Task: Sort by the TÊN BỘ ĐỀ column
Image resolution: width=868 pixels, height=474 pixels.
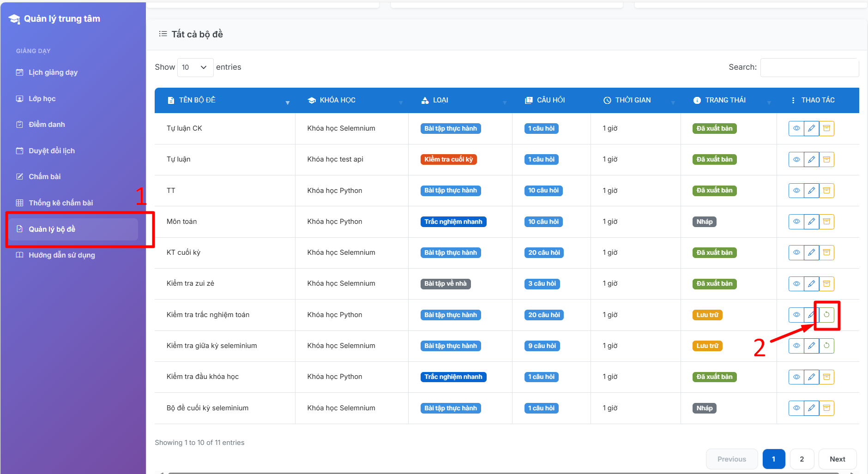Action: (197, 100)
